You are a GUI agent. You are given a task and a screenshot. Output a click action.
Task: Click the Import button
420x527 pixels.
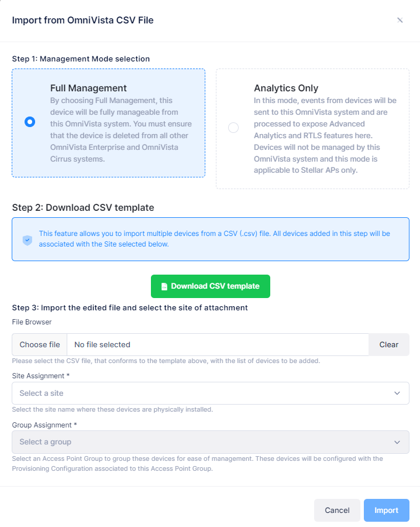387,510
